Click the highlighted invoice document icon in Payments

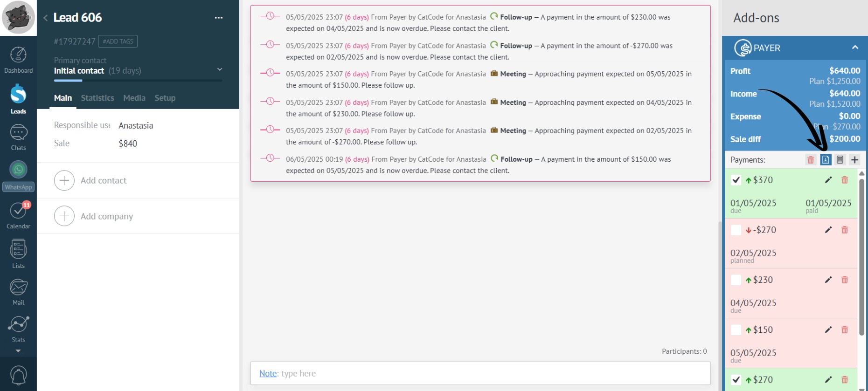[x=825, y=160]
